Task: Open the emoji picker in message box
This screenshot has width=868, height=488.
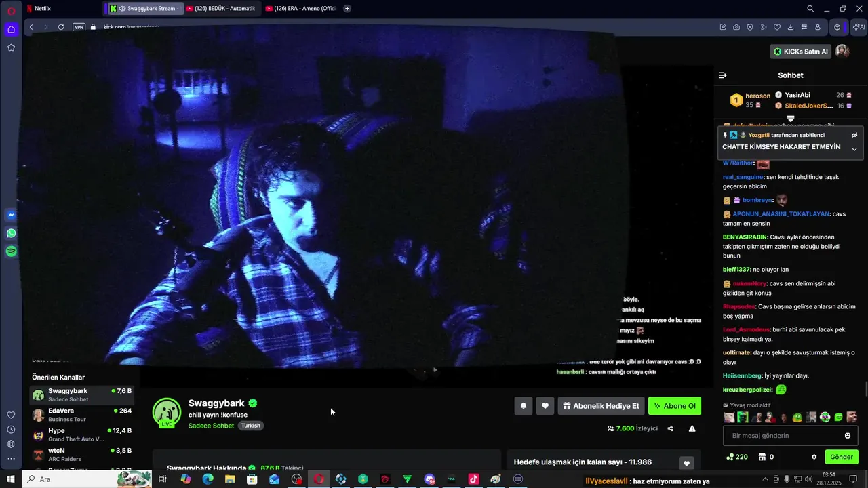Action: coord(848,436)
